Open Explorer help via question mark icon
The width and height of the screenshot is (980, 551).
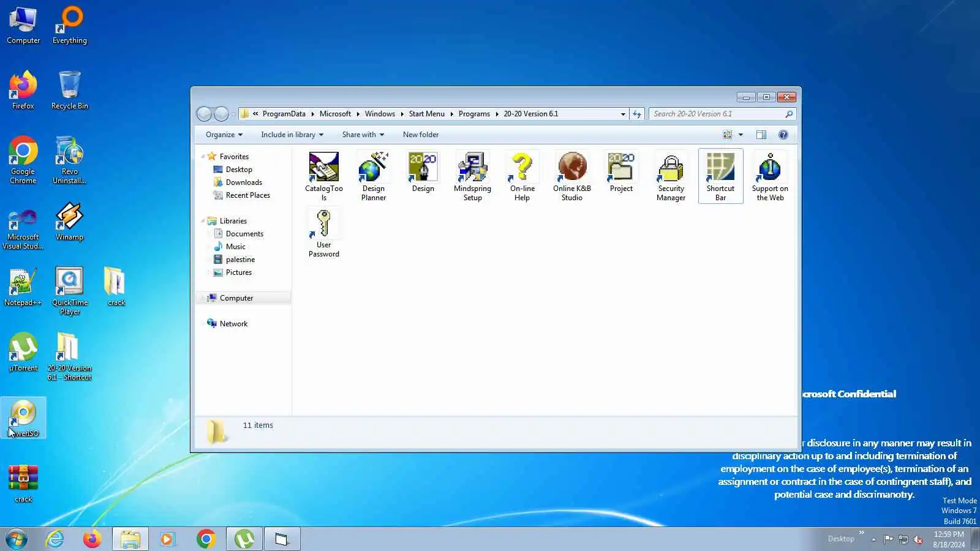(783, 135)
